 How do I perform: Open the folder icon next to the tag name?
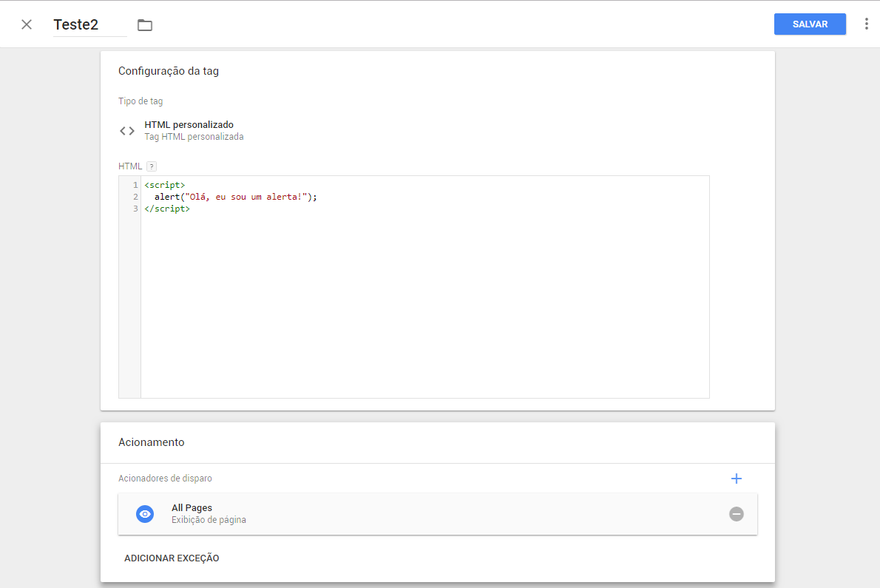(x=145, y=24)
